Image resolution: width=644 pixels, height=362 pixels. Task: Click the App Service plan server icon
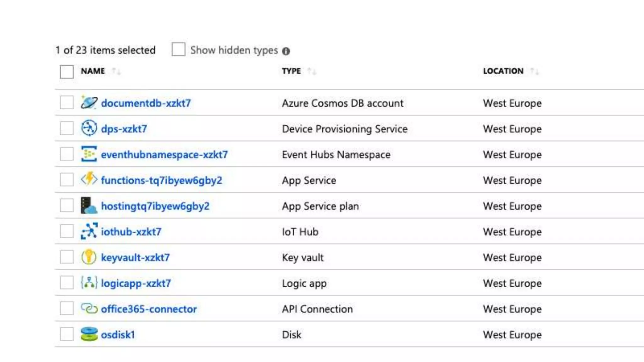pos(89,206)
